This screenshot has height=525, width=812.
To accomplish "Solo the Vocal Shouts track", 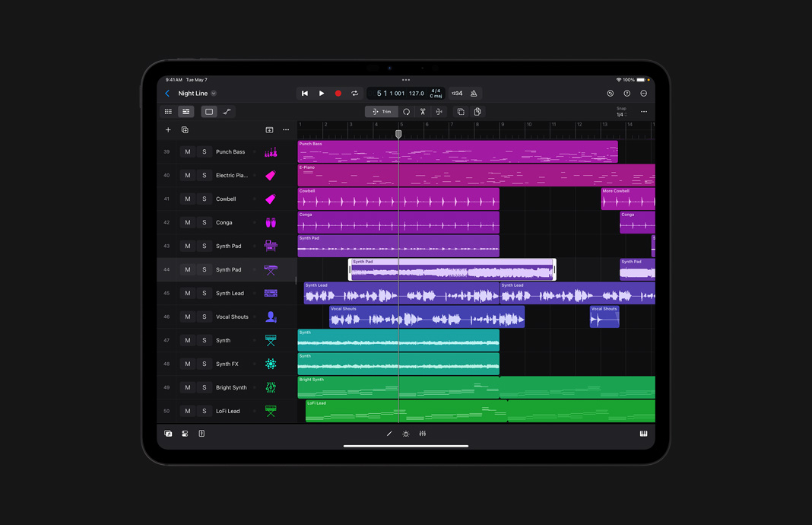I will [205, 317].
